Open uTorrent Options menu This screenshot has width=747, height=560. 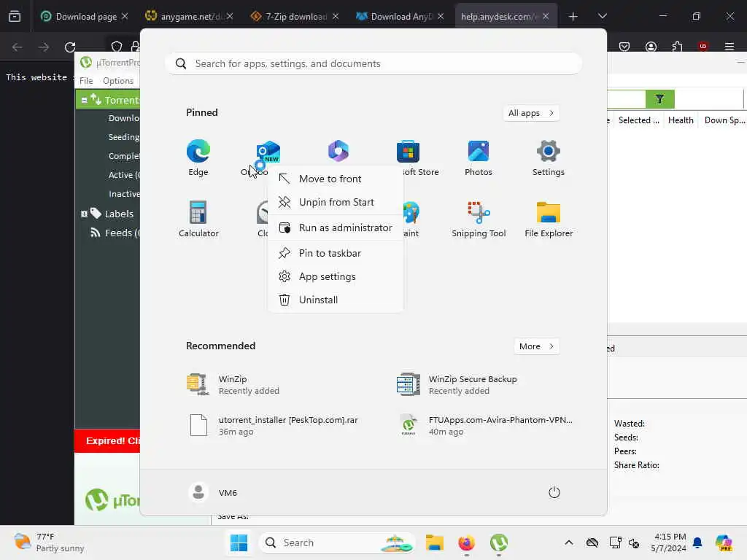118,80
